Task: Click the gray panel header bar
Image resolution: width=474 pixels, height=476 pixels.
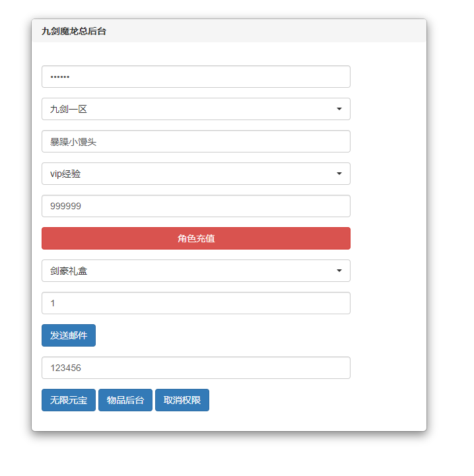Action: pyautogui.click(x=264, y=31)
